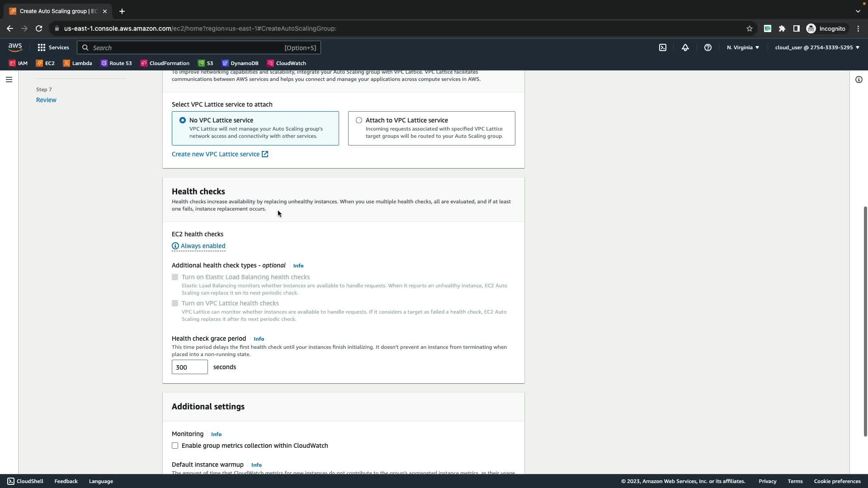The height and width of the screenshot is (488, 868).
Task: Open Chrome tab search dropdown arrow
Action: point(858,11)
